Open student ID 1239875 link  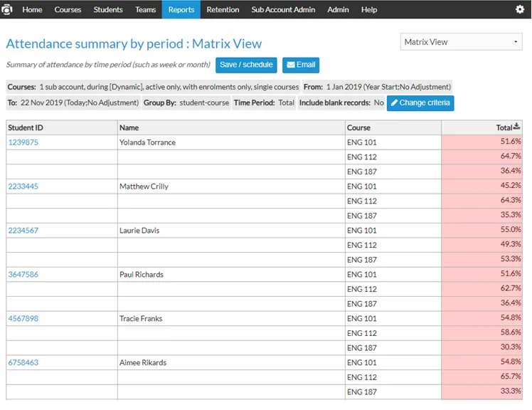(x=23, y=142)
